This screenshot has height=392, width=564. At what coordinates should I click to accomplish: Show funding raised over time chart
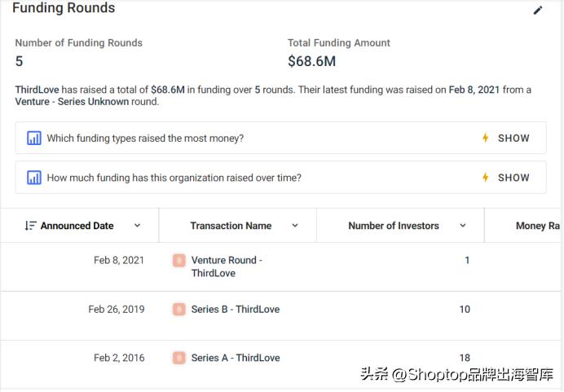[x=513, y=178]
